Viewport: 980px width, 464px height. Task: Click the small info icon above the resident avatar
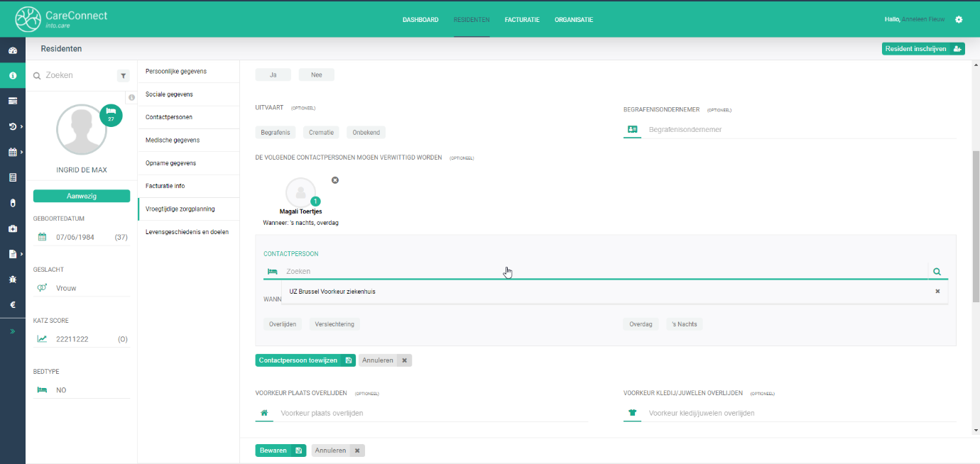(131, 97)
